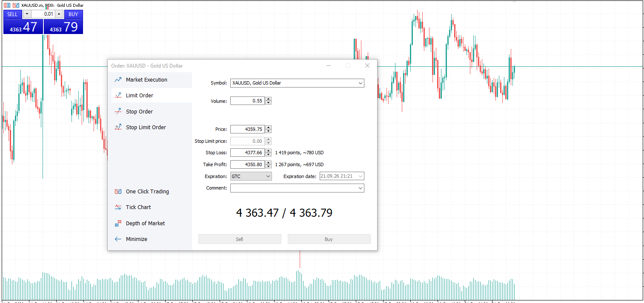The width and height of the screenshot is (644, 303).
Task: Edit the Take Profit field showing 4350.80
Action: click(247, 164)
